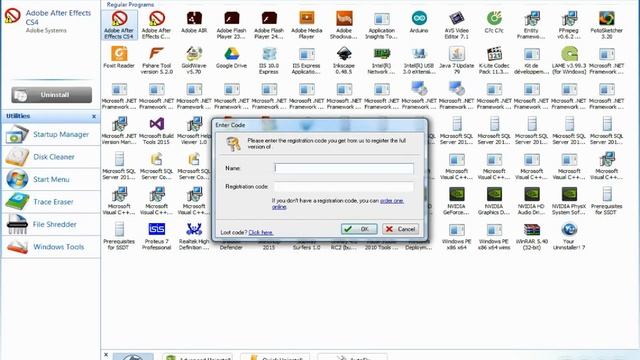Image resolution: width=640 pixels, height=360 pixels.
Task: Select the Adobe AIR program icon
Action: [x=194, y=22]
